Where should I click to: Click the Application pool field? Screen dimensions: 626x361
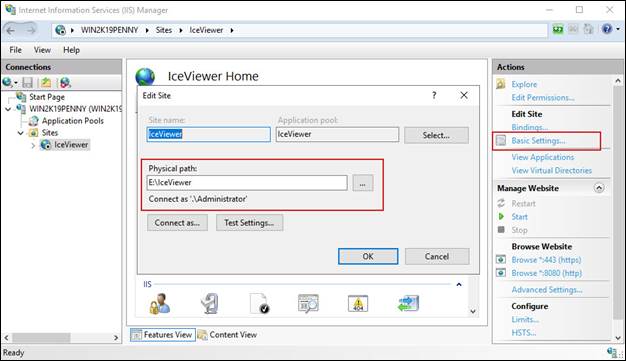[337, 134]
